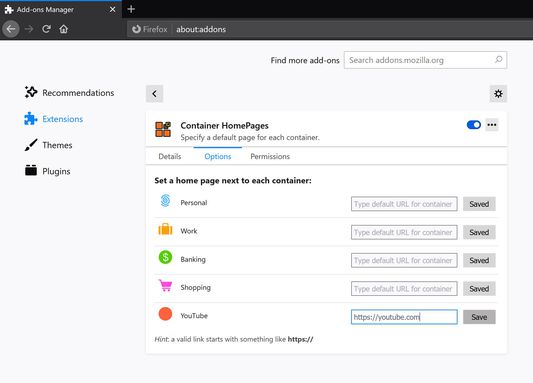Click the browser forward arrow
The width and height of the screenshot is (533, 383).
29,29
